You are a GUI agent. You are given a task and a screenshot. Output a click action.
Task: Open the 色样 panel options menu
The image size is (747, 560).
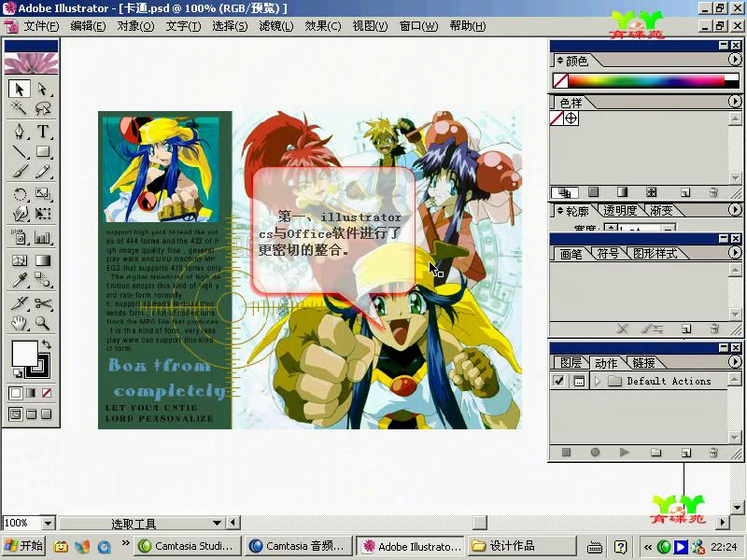click(735, 102)
